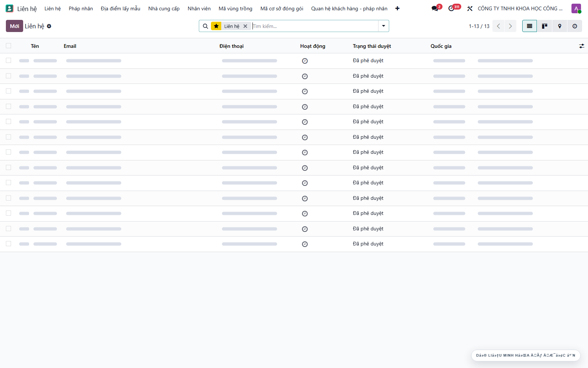
Task: Switch to list view
Action: (530, 26)
